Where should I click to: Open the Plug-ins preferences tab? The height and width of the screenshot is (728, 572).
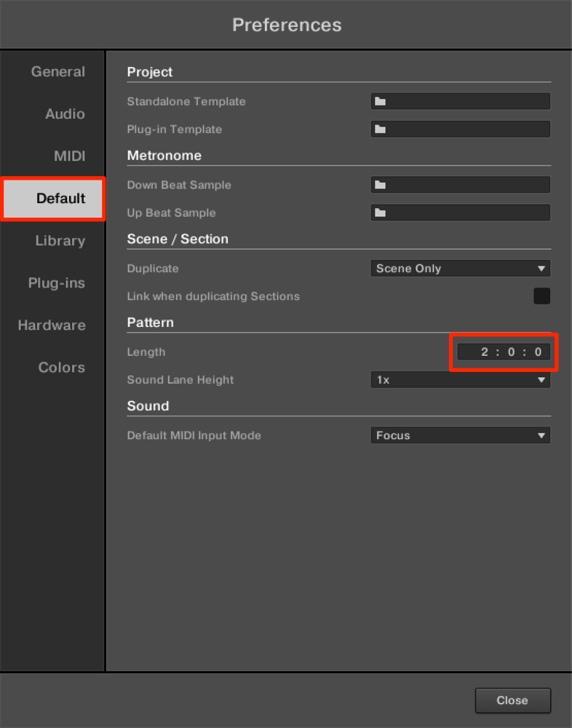click(x=57, y=282)
